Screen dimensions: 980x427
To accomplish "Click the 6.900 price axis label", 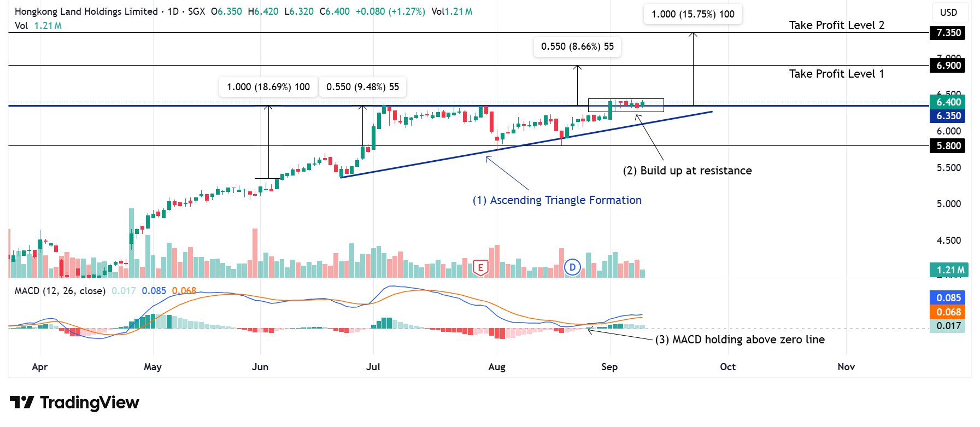I will coord(948,66).
